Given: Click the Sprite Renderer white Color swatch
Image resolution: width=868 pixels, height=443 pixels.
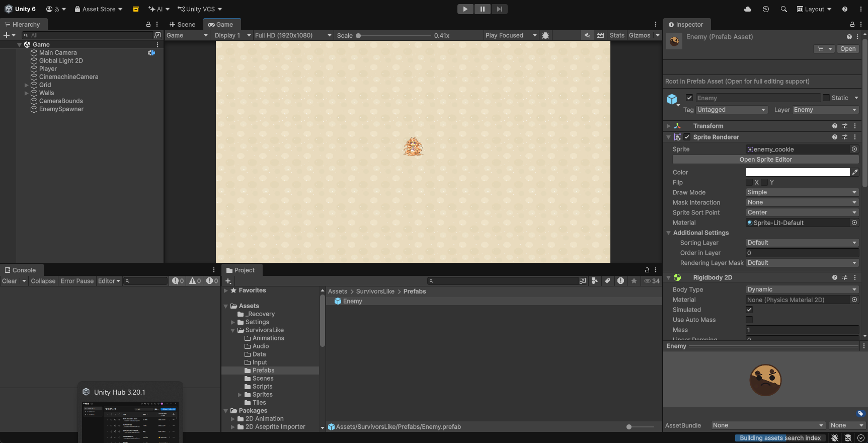Looking at the screenshot, I should pyautogui.click(x=798, y=172).
